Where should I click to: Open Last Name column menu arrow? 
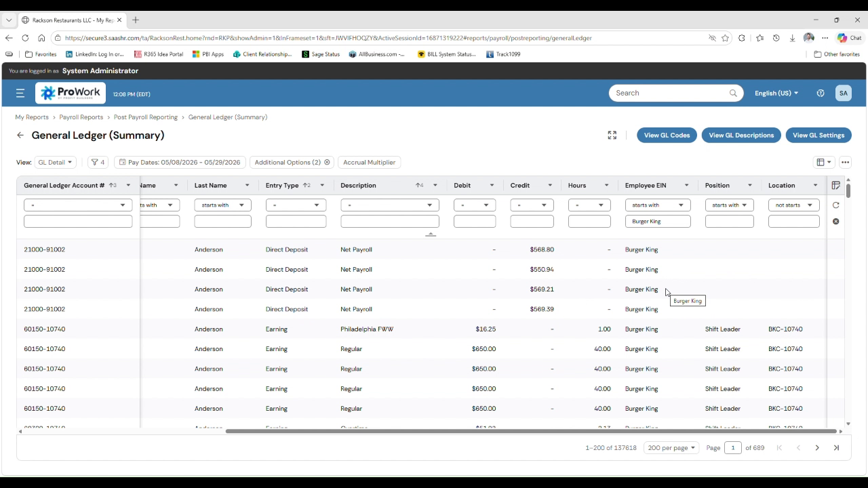[247, 185]
